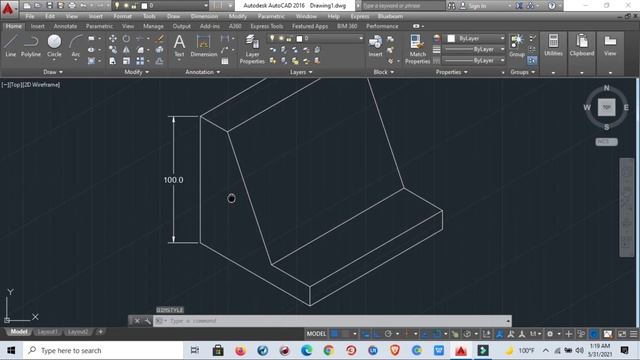Open the File menu
The image size is (640, 360).
[30, 16]
